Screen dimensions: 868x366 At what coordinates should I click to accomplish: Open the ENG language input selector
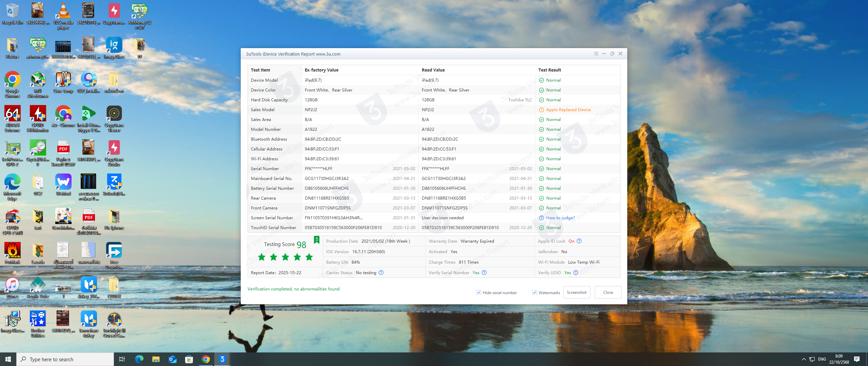click(x=822, y=359)
